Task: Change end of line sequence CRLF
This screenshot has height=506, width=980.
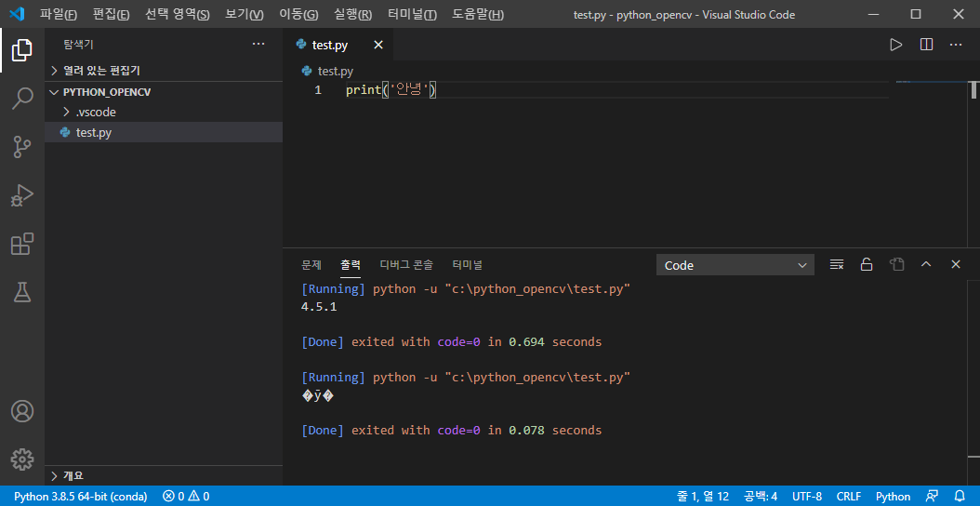Action: [849, 497]
